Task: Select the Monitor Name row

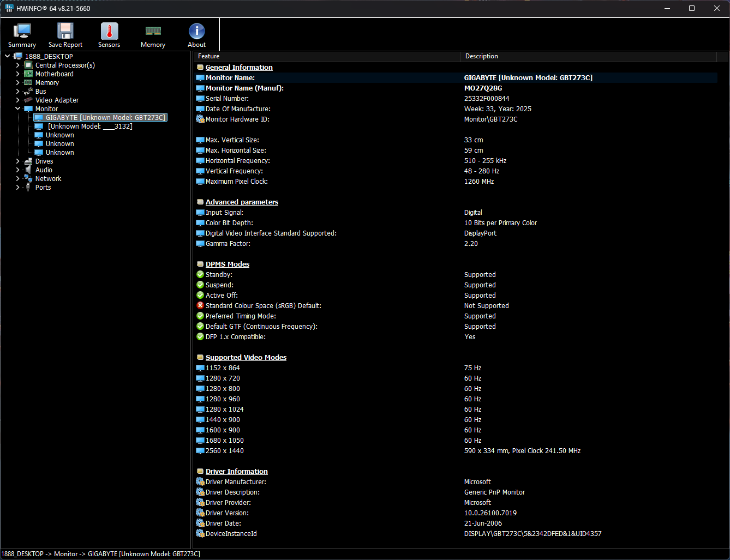Action: tap(456, 77)
